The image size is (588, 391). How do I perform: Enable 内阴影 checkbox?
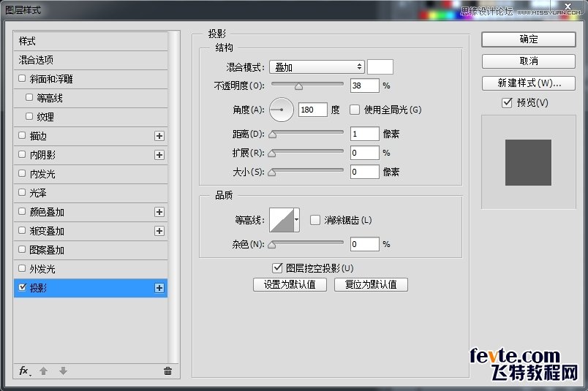[22, 154]
